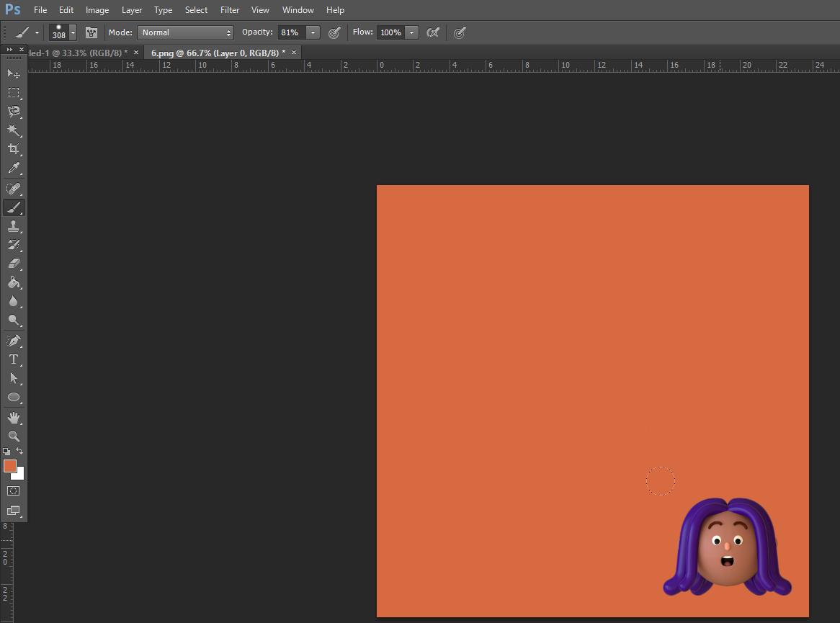
Task: Activate the Eraser tool
Action: (13, 264)
